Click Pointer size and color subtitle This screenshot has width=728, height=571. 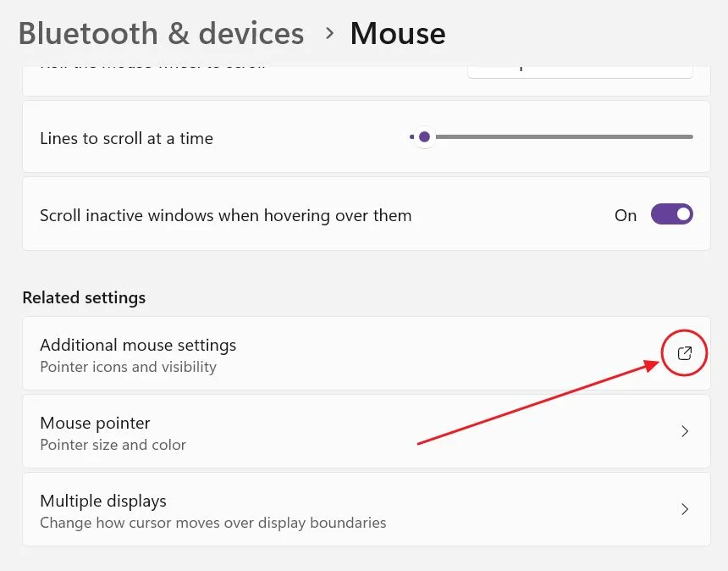pyautogui.click(x=113, y=445)
